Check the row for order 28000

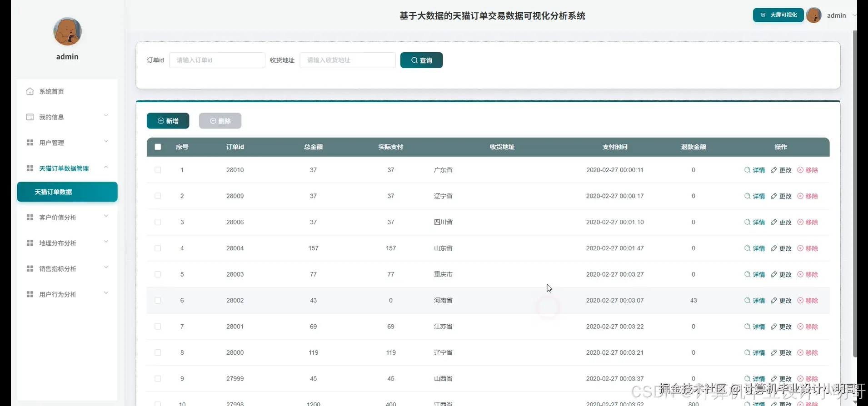pyautogui.click(x=158, y=353)
